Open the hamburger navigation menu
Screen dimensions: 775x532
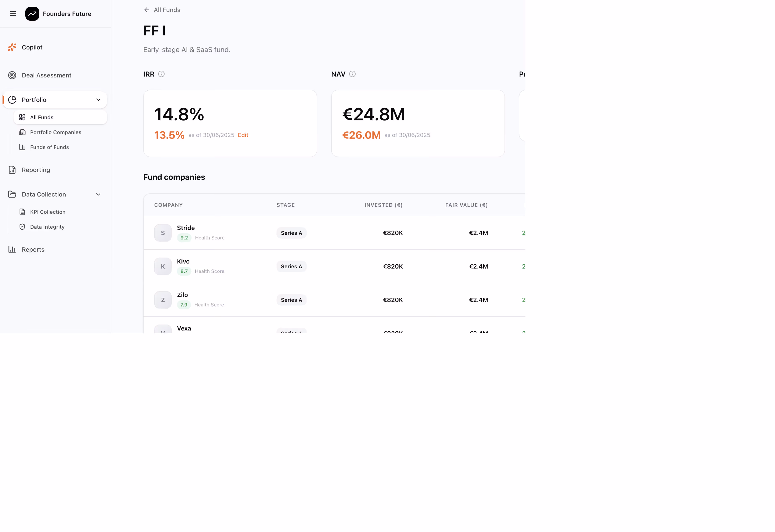(x=13, y=14)
